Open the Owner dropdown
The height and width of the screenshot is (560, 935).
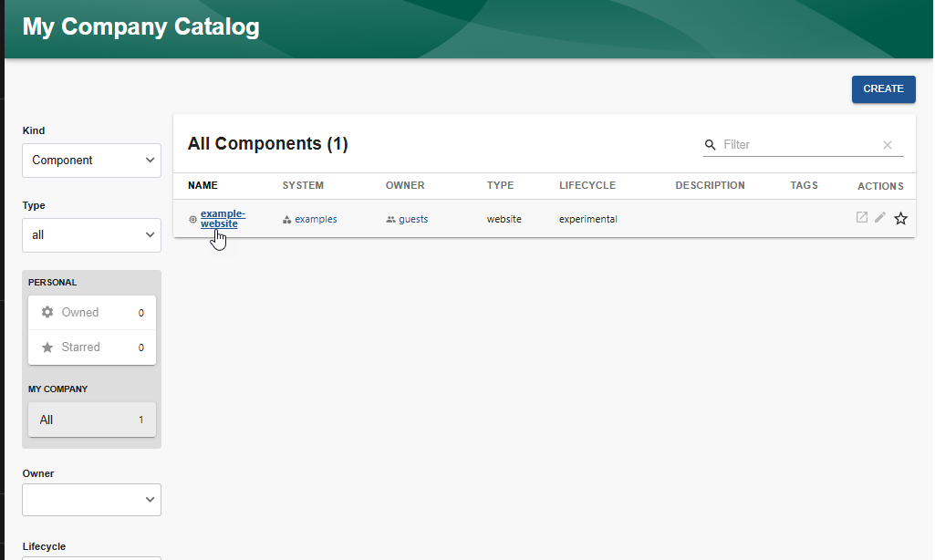point(91,500)
